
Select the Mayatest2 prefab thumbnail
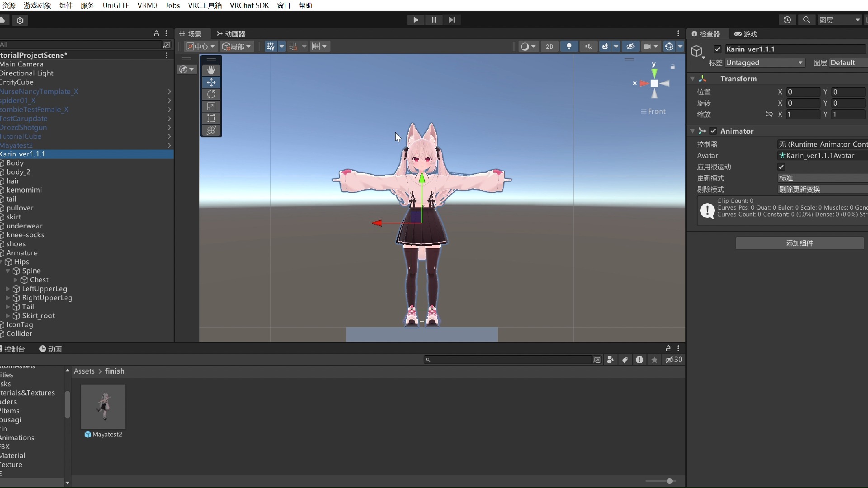pyautogui.click(x=103, y=407)
